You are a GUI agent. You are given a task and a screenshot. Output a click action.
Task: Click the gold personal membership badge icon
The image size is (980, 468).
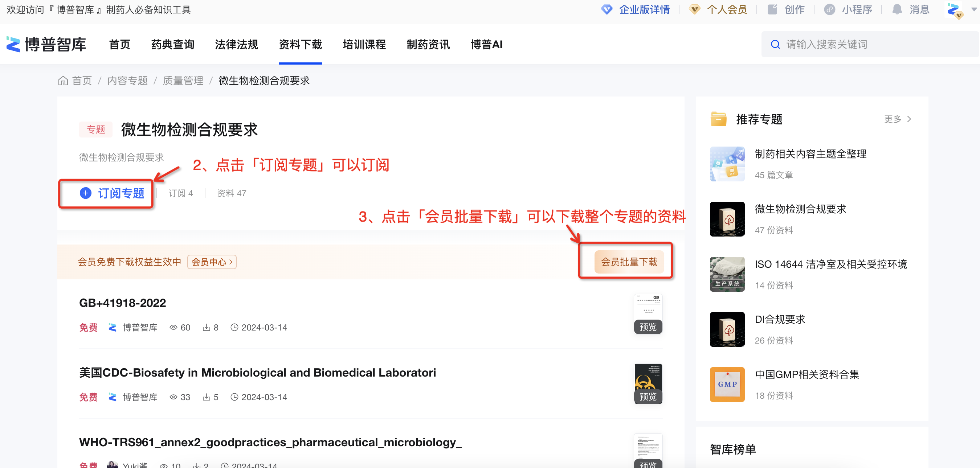coord(695,9)
